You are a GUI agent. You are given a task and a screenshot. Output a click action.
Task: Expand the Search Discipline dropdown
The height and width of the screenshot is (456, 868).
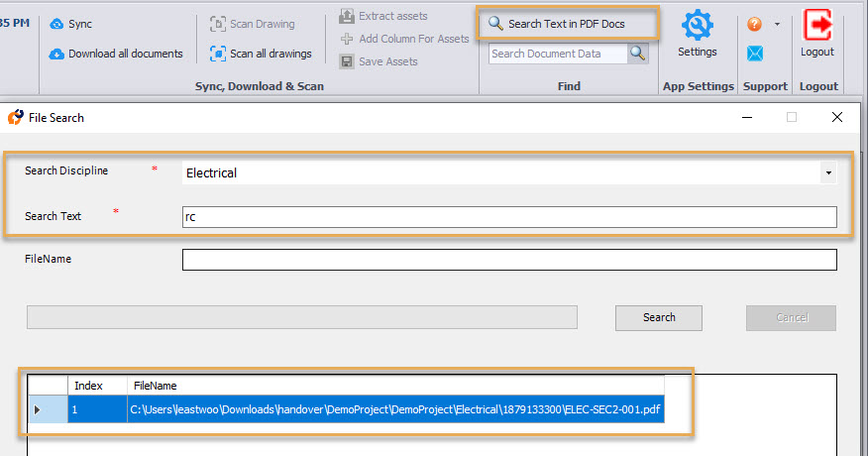(x=827, y=173)
